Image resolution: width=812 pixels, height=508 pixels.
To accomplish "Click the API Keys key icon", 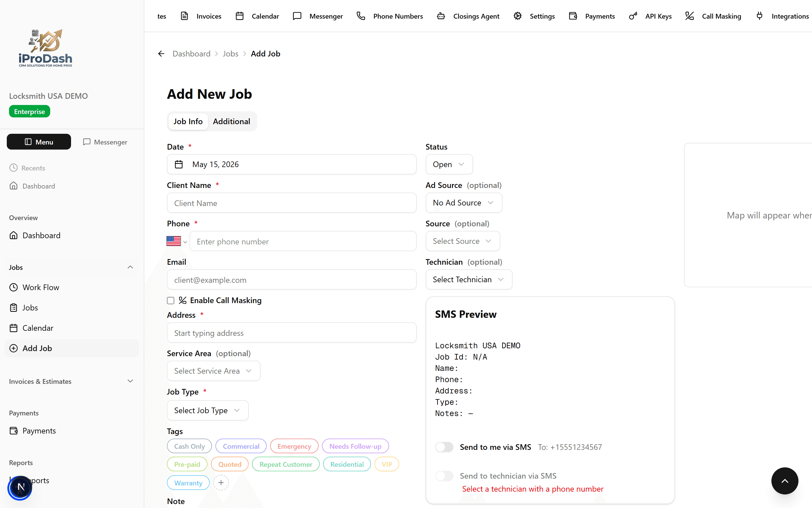I will point(633,16).
